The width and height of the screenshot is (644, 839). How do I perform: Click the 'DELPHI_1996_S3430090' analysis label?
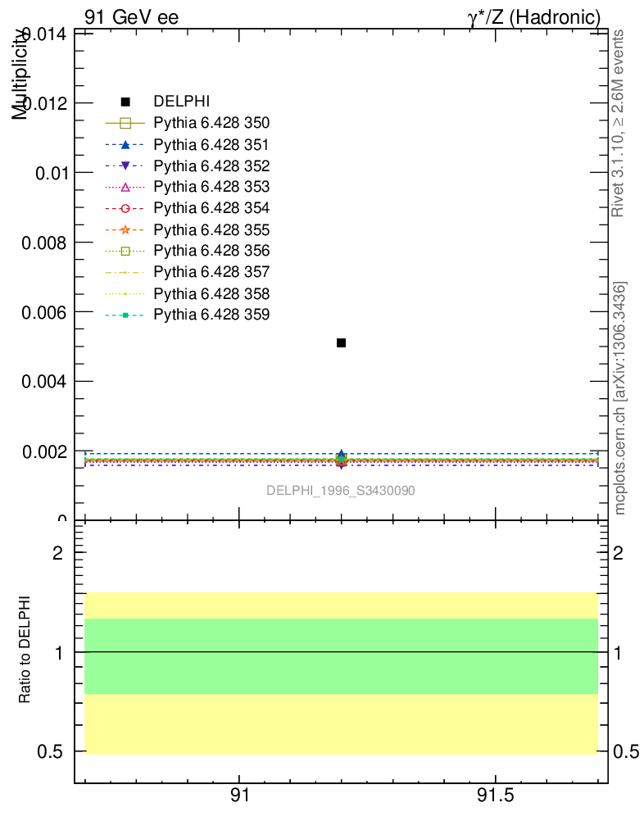(341, 491)
